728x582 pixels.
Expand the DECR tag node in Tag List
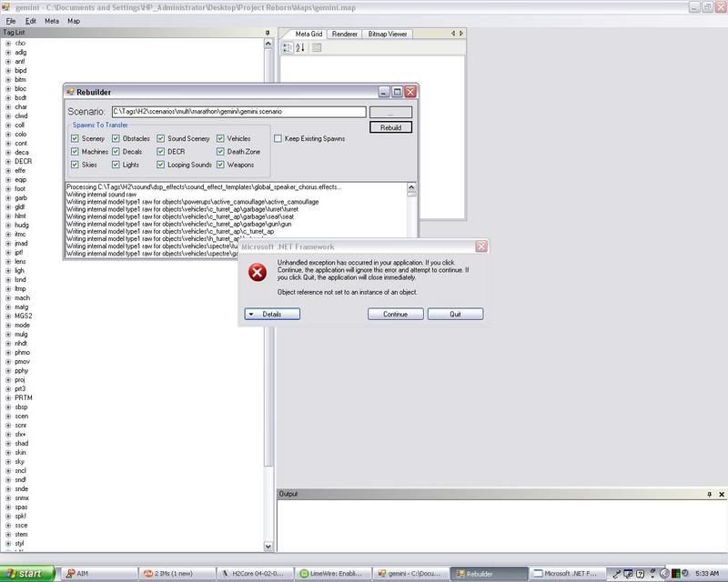tap(8, 162)
